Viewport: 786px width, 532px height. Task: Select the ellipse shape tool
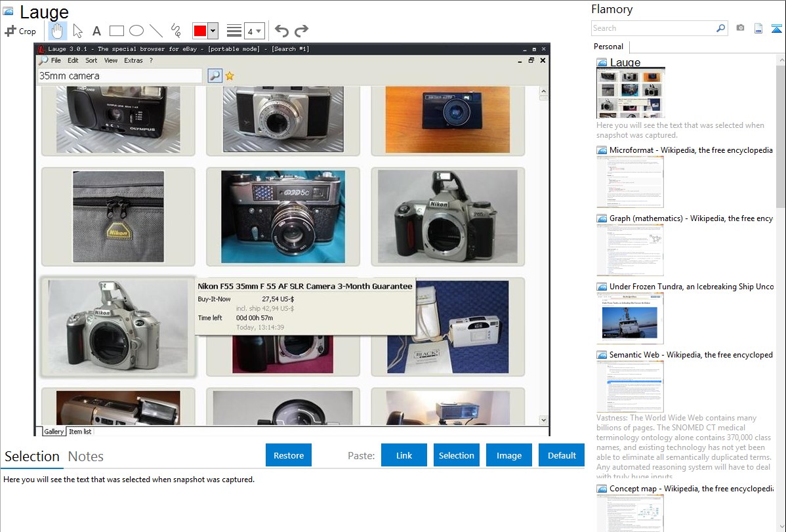[x=136, y=31]
